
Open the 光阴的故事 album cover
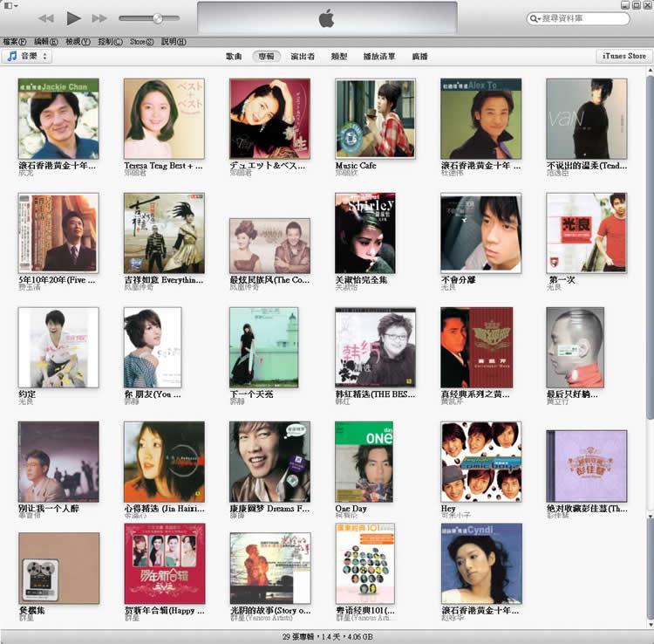(270, 568)
